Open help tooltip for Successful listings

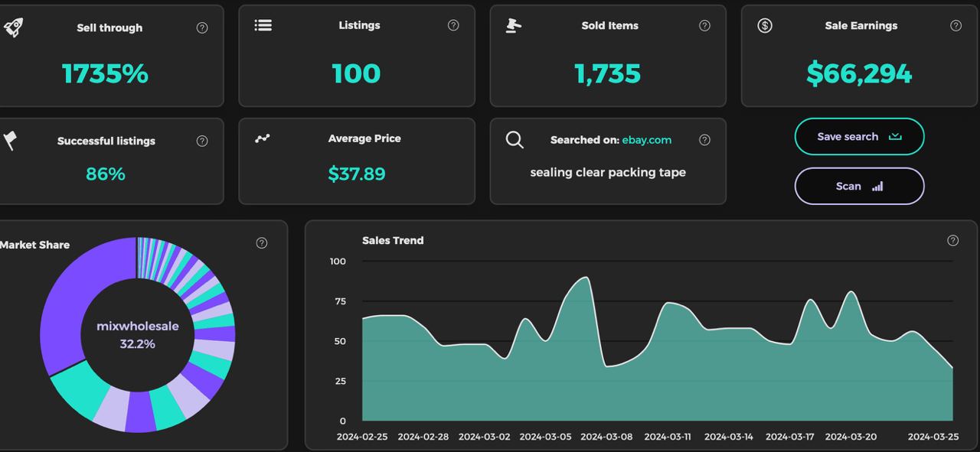[x=202, y=141]
